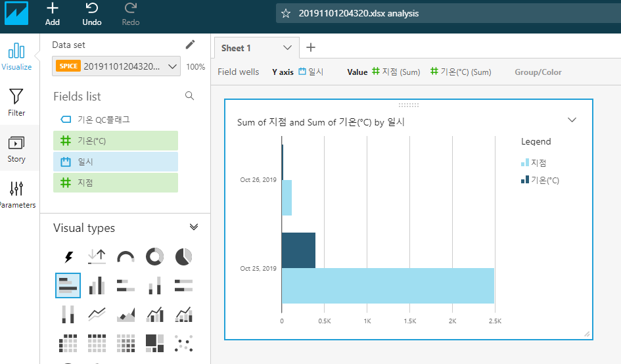This screenshot has height=364, width=621.
Task: Click the Add button in the top bar
Action: pos(53,14)
